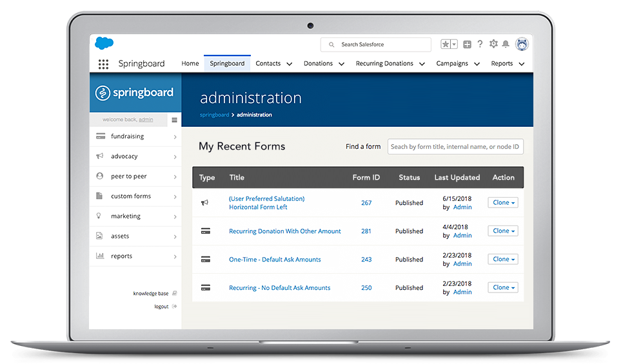Image resolution: width=623 pixels, height=364 pixels.
Task: Open the Setup gear icon
Action: pos(493,44)
